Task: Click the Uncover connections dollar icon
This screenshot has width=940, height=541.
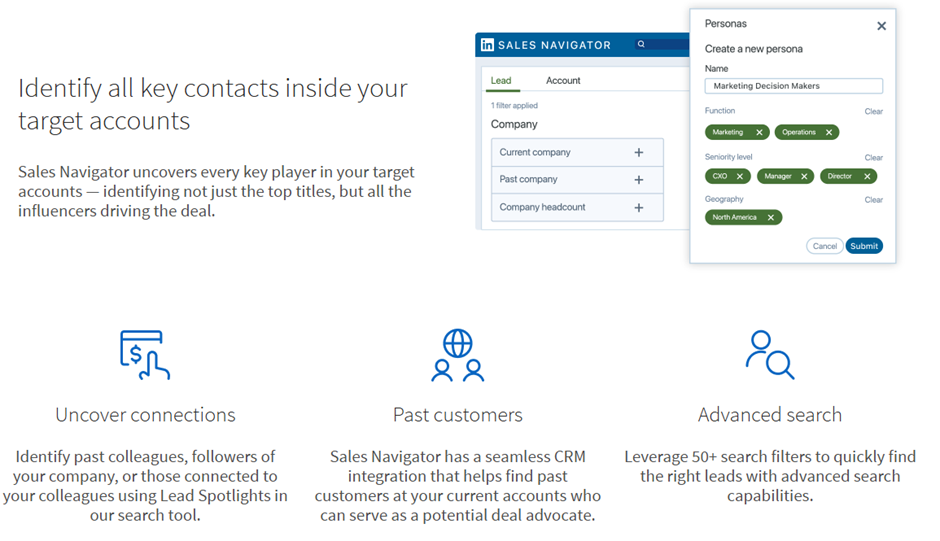Action: (144, 355)
